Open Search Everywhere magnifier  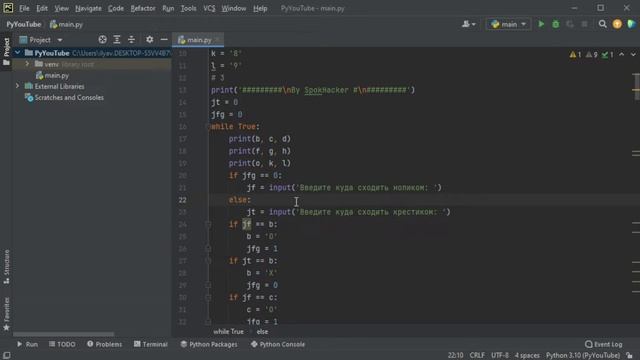click(602, 24)
